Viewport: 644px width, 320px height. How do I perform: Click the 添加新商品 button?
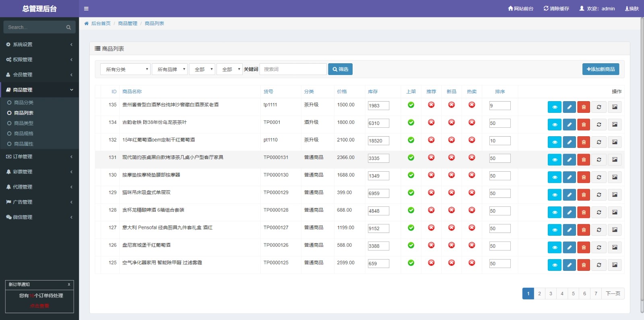pos(601,69)
